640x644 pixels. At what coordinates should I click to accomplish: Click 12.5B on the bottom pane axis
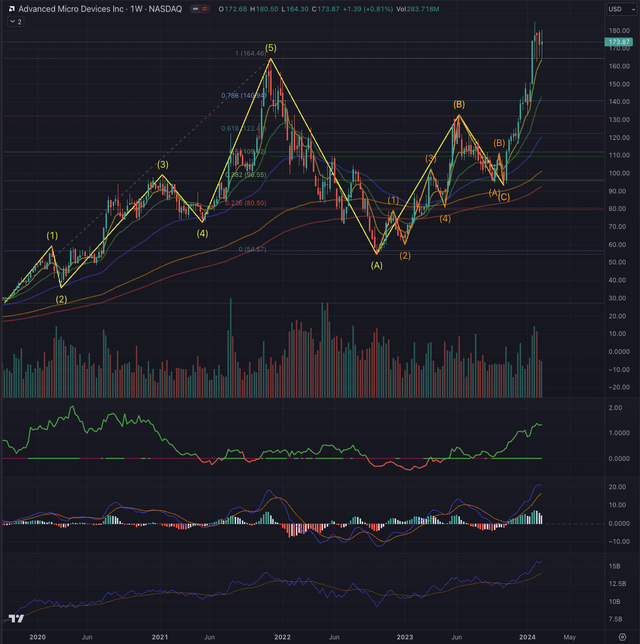coord(617,584)
